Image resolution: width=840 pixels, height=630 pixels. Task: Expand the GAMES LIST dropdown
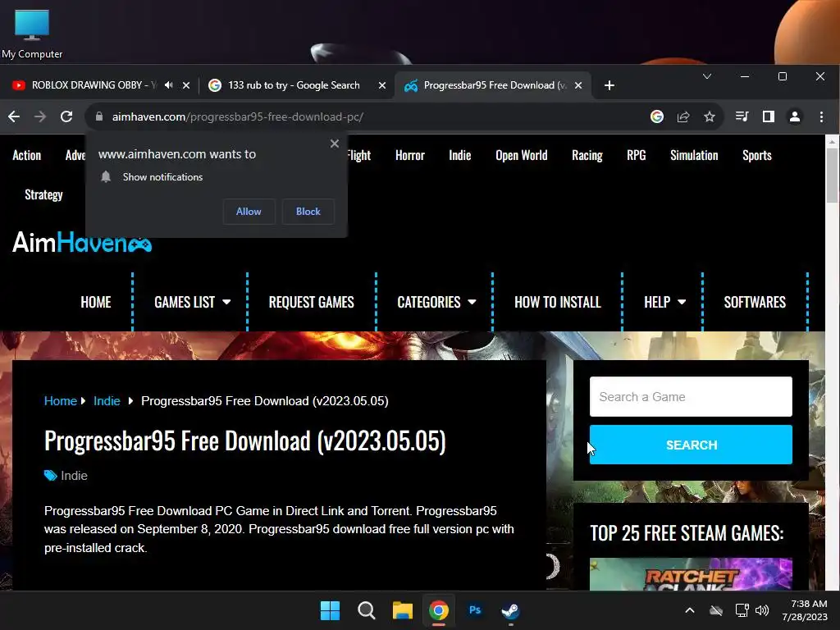click(192, 302)
